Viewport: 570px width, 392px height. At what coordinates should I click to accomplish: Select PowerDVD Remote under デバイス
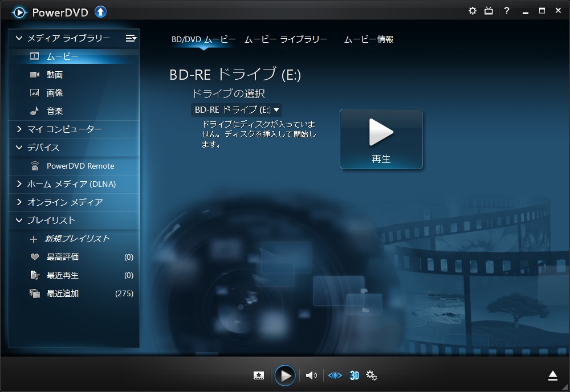[x=74, y=165]
